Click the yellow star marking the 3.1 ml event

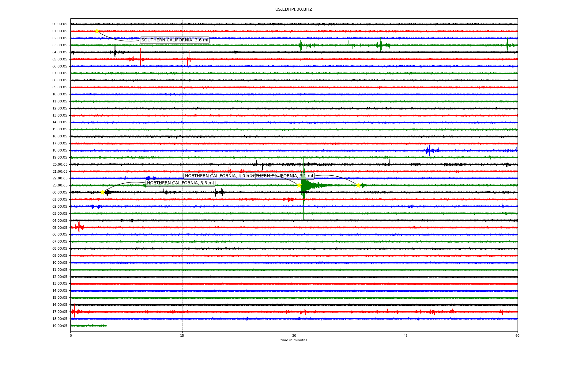(358, 185)
